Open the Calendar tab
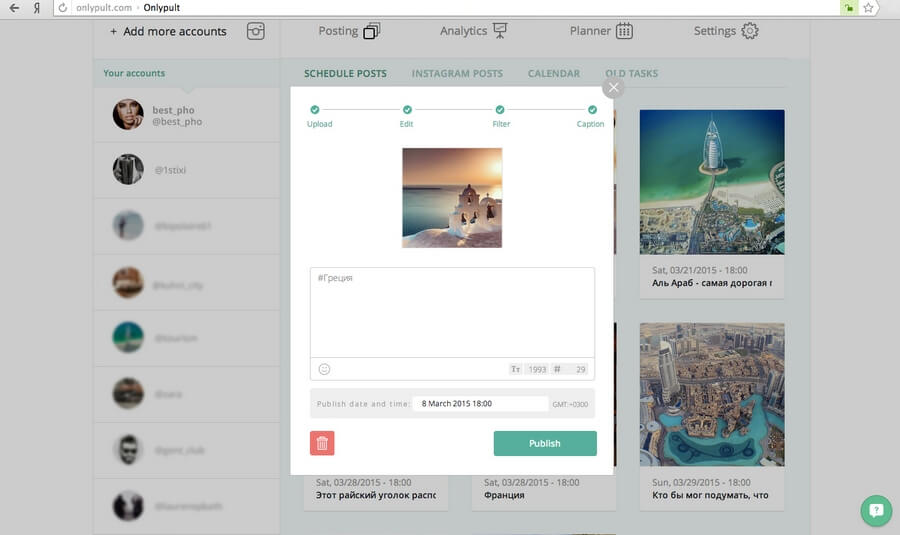 pos(553,74)
